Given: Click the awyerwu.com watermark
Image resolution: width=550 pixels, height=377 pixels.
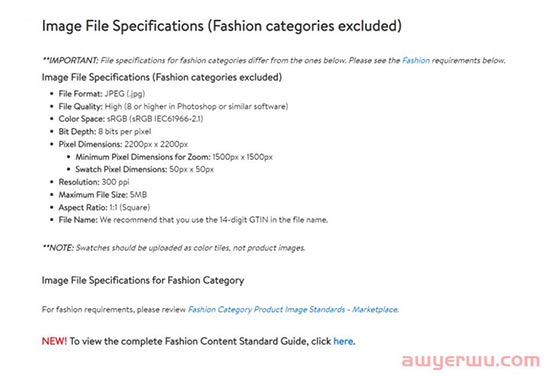Looking at the screenshot, I should pos(471,361).
